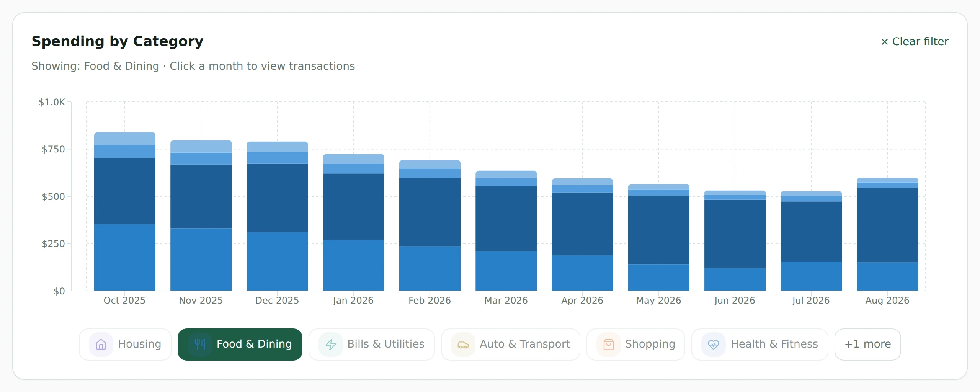Expand the +1 more categories

868,345
